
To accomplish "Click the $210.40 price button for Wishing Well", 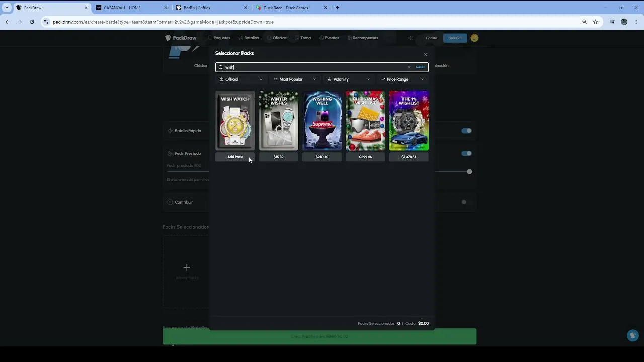I will tap(322, 157).
